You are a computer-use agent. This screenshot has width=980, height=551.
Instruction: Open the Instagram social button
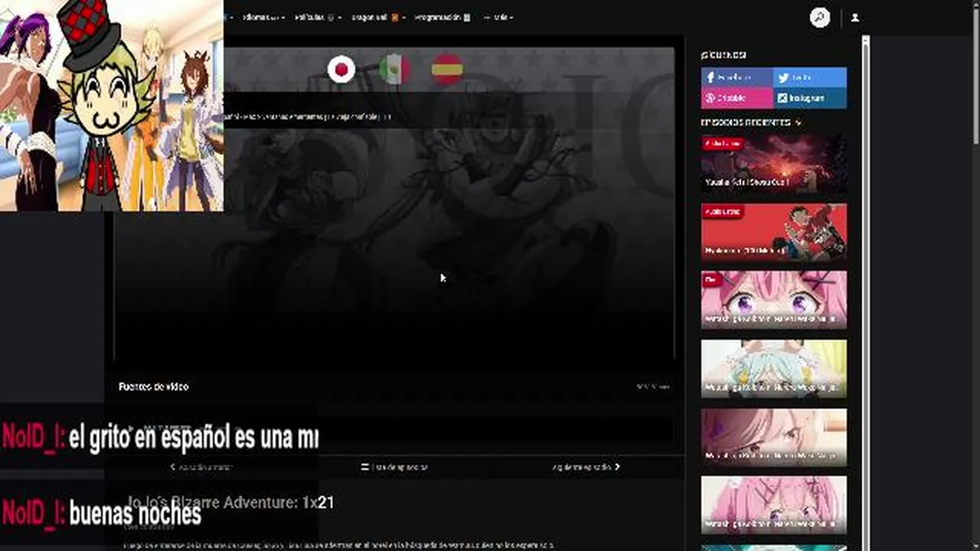click(811, 98)
